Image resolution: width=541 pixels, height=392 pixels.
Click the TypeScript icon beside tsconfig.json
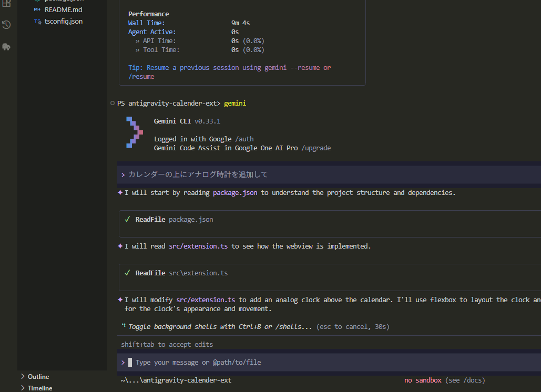(x=37, y=21)
